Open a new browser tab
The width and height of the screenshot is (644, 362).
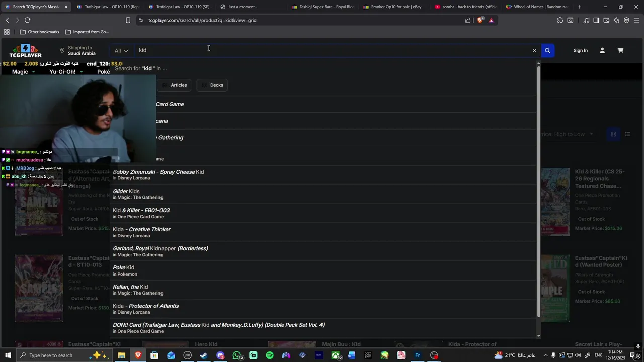(x=579, y=7)
